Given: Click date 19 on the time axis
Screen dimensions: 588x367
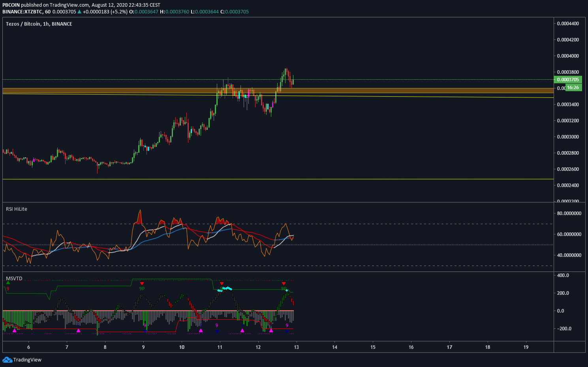Looking at the screenshot, I should coord(526,347).
